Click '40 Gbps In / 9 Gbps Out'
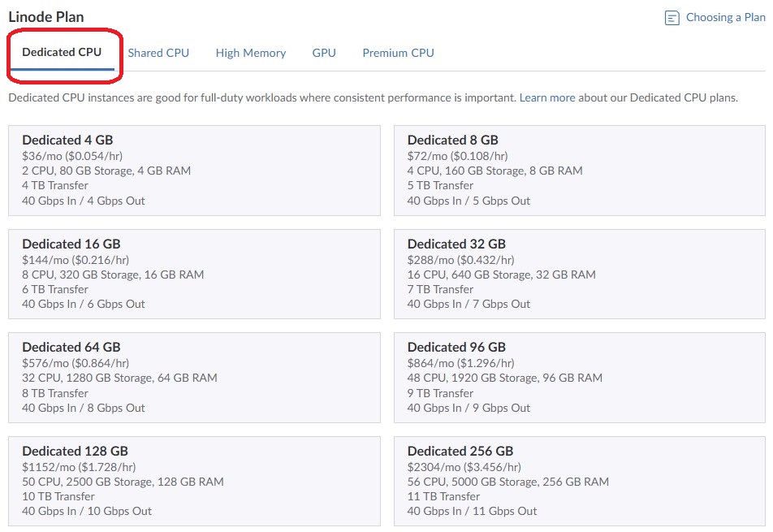 [469, 408]
